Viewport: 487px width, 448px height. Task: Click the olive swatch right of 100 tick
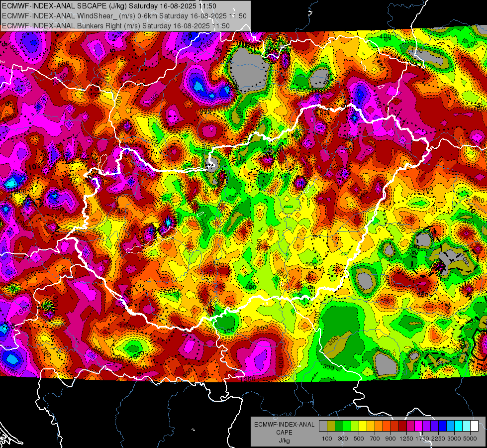[x=331, y=426]
